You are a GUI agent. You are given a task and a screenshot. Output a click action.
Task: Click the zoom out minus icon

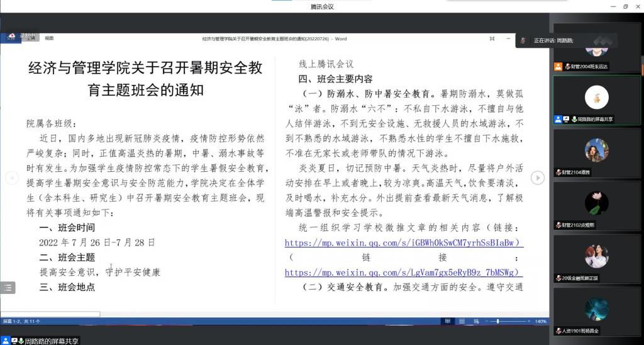click(487, 321)
